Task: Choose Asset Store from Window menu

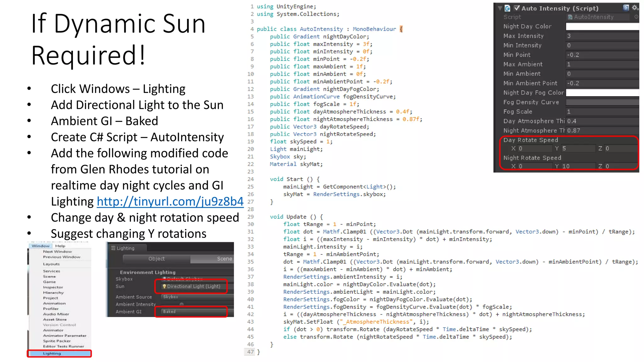Action: pos(55,319)
